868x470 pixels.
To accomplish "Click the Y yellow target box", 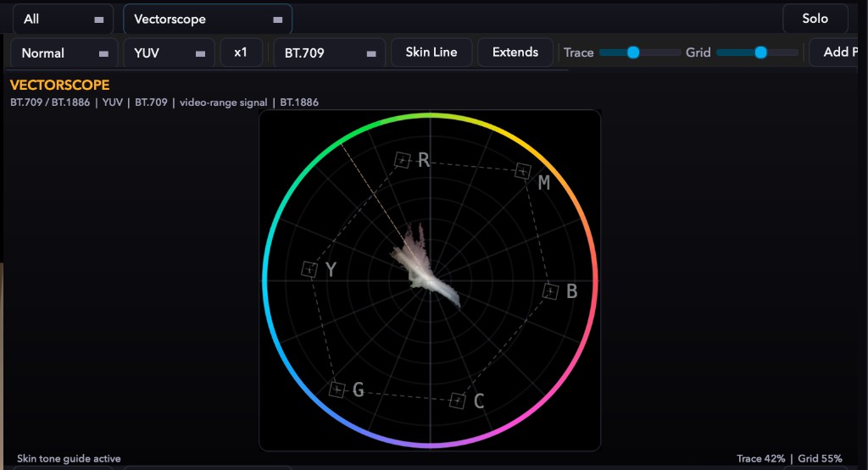I will tap(309, 269).
